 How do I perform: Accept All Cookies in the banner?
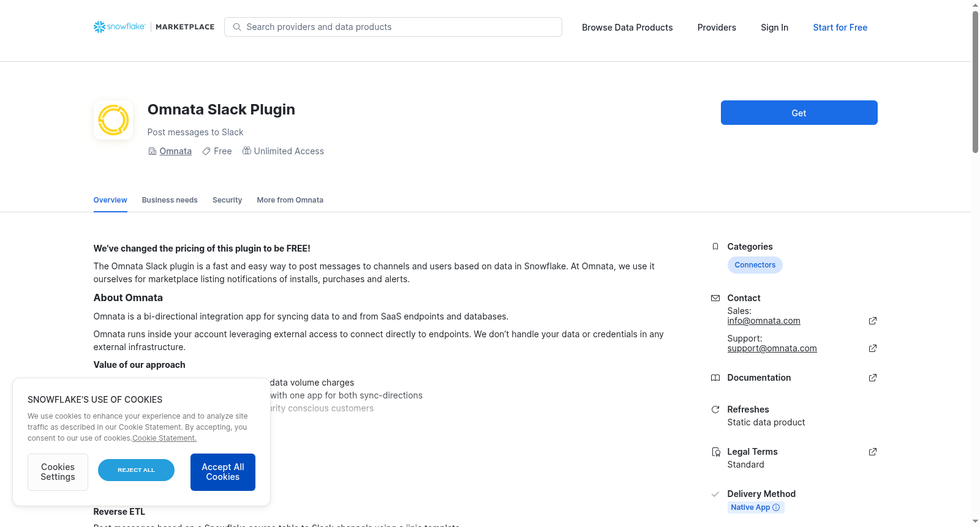223,472
